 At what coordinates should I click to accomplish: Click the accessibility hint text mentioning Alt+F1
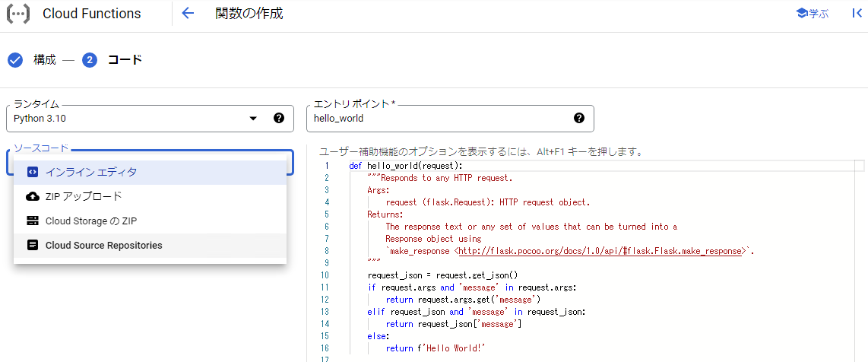pyautogui.click(x=481, y=151)
